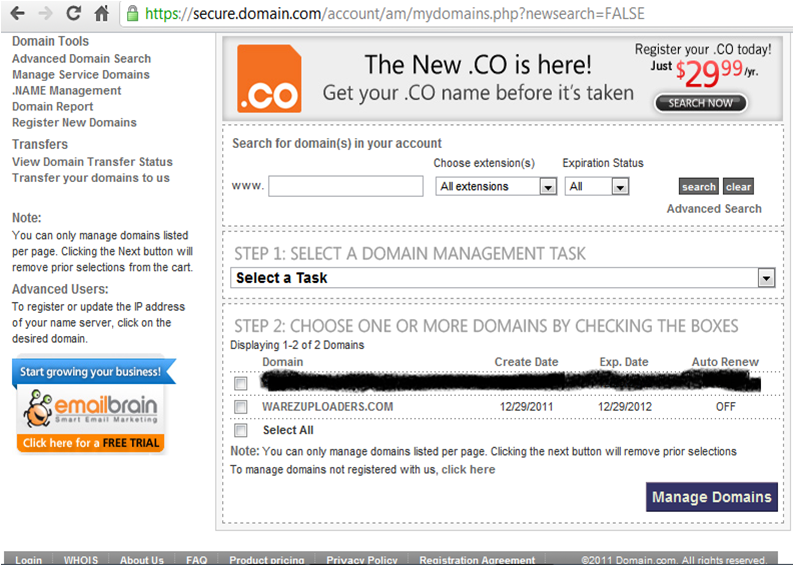This screenshot has width=794, height=566.
Task: Open the WHOIS footer link
Action: point(81,560)
